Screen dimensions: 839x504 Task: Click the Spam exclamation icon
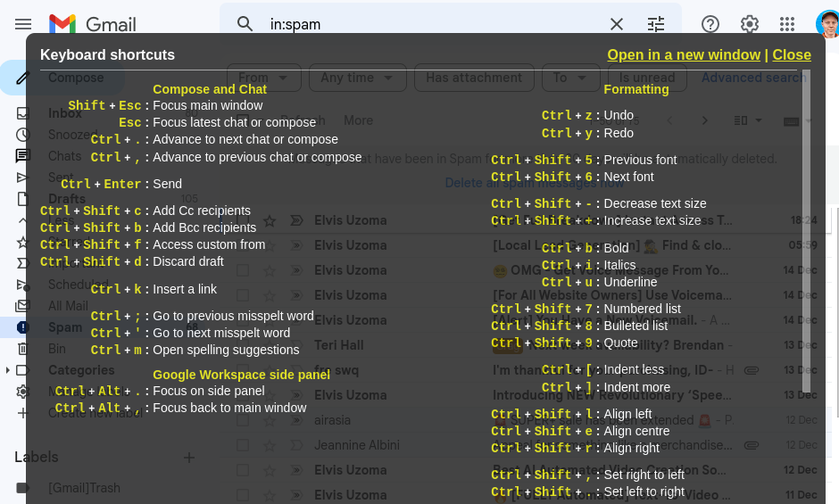click(22, 327)
